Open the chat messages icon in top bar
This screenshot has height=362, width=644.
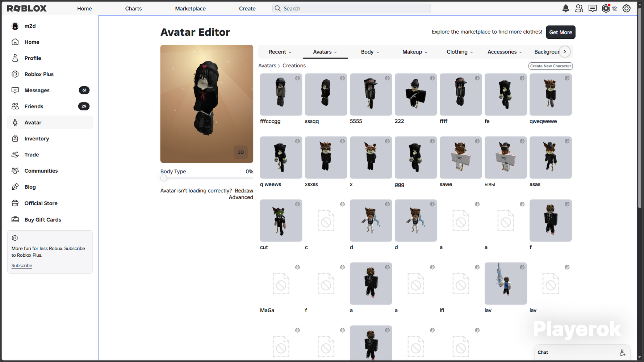(593, 8)
